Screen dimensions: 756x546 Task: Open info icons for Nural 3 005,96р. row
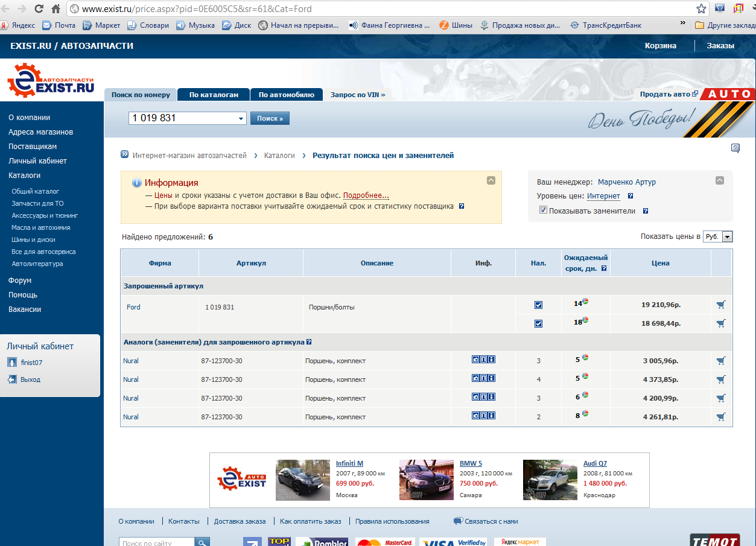pyautogui.click(x=483, y=360)
